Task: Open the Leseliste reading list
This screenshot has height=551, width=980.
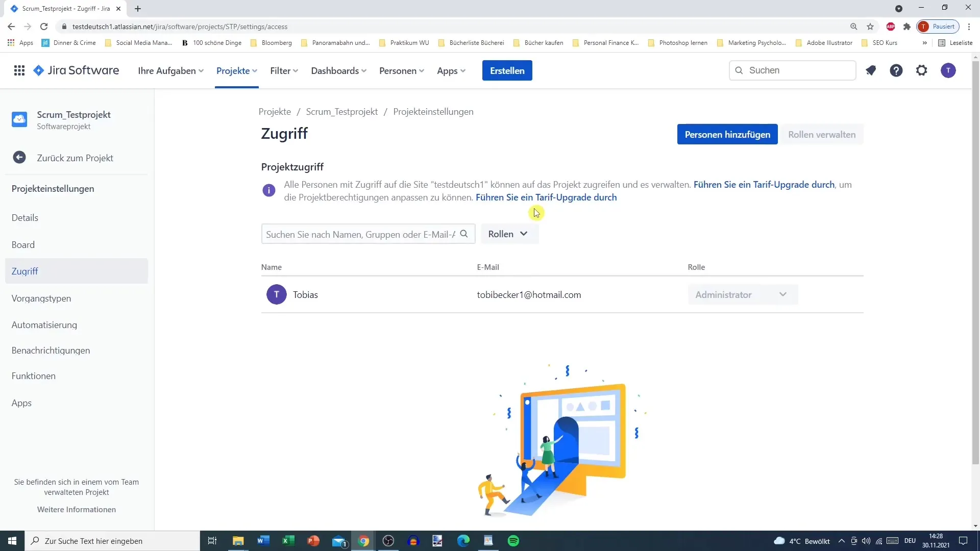Action: (x=955, y=43)
